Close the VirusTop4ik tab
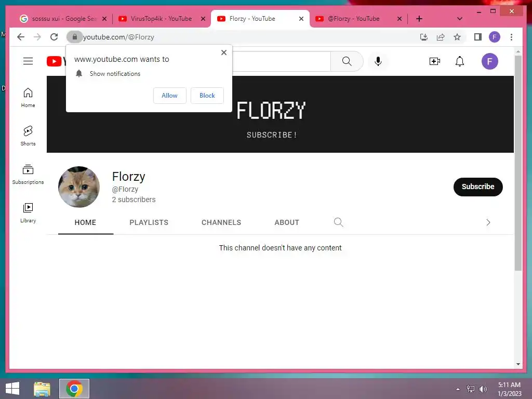The width and height of the screenshot is (532, 399). (203, 19)
